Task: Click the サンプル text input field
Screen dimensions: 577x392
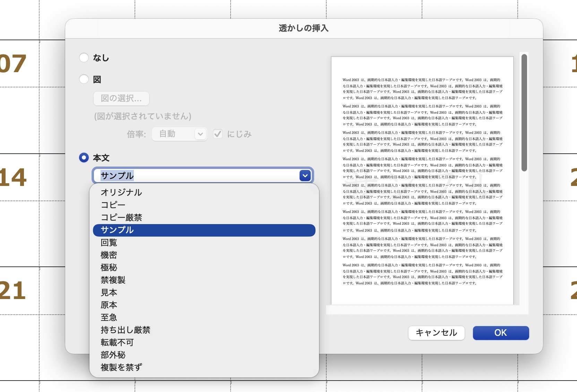Action: coord(196,176)
